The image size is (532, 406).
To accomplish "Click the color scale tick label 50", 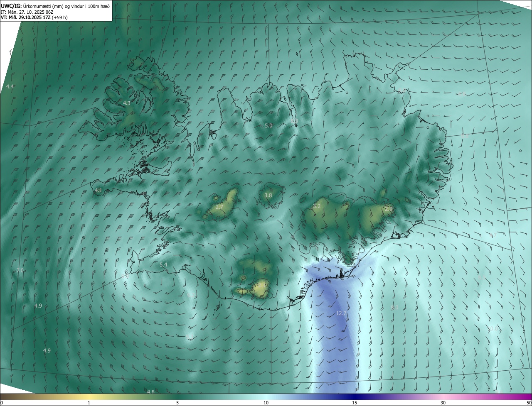I will (x=529, y=403).
